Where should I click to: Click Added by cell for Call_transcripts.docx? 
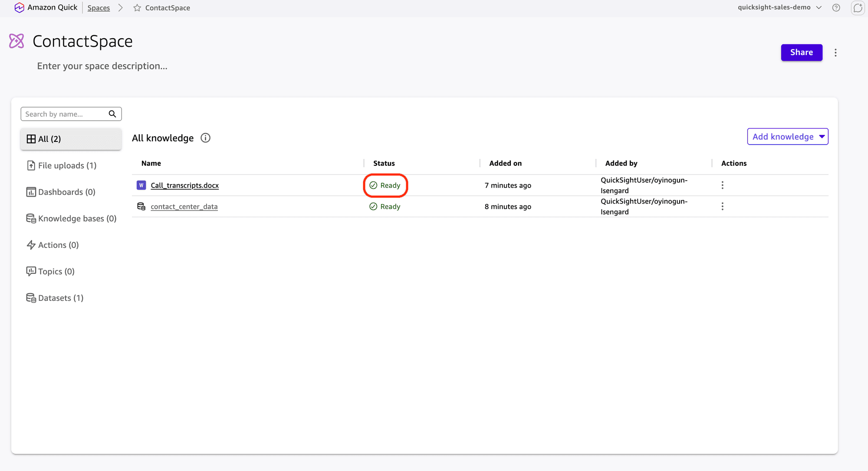coord(644,185)
